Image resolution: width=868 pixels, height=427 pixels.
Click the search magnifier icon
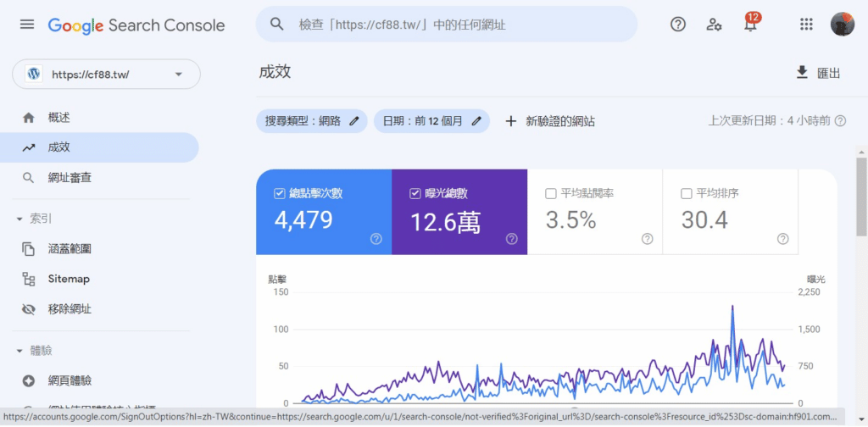click(x=277, y=24)
